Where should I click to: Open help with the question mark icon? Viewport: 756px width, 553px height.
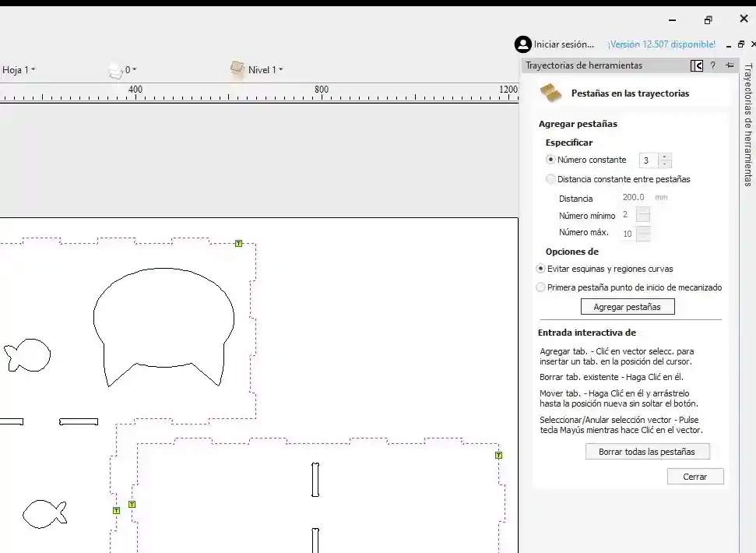click(712, 65)
